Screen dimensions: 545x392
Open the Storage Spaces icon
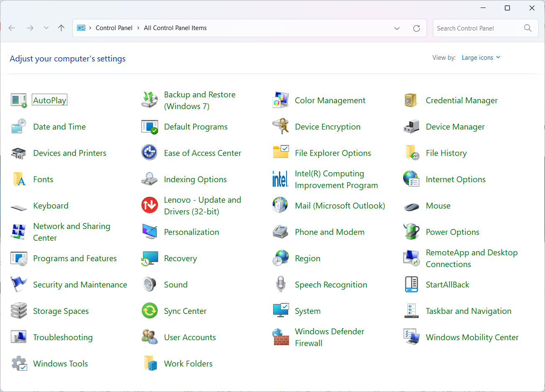[x=18, y=311]
